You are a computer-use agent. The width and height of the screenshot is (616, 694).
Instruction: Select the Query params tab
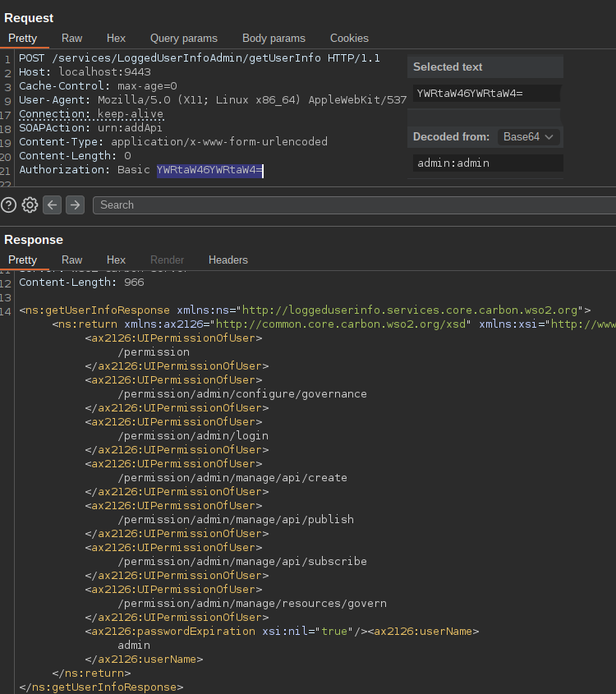click(183, 39)
